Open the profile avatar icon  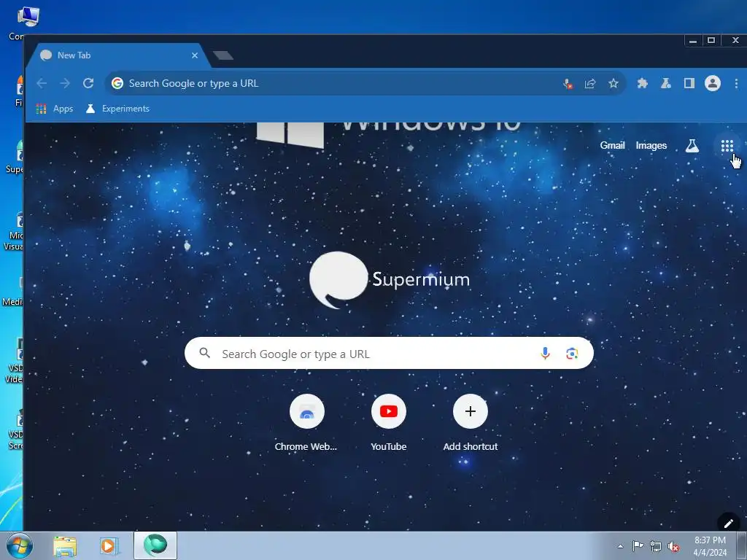point(713,83)
